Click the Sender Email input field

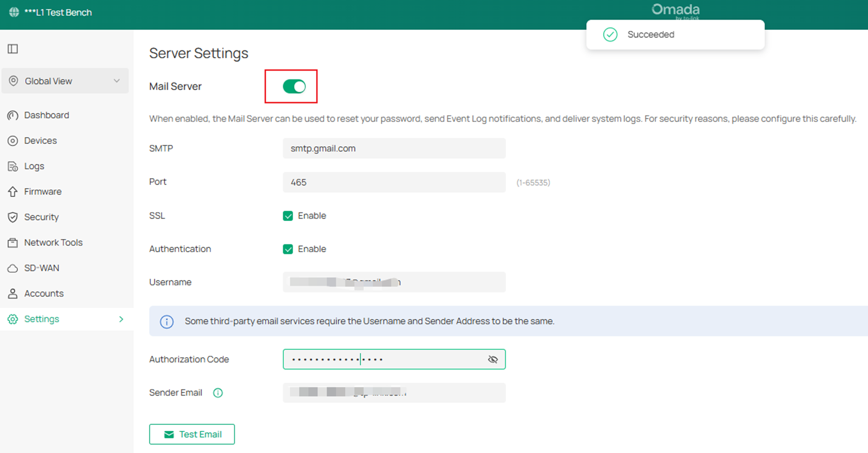(x=394, y=393)
